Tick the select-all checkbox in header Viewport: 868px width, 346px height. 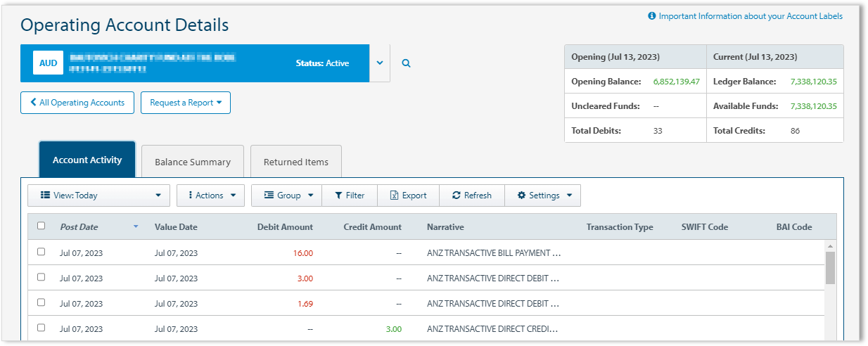41,226
